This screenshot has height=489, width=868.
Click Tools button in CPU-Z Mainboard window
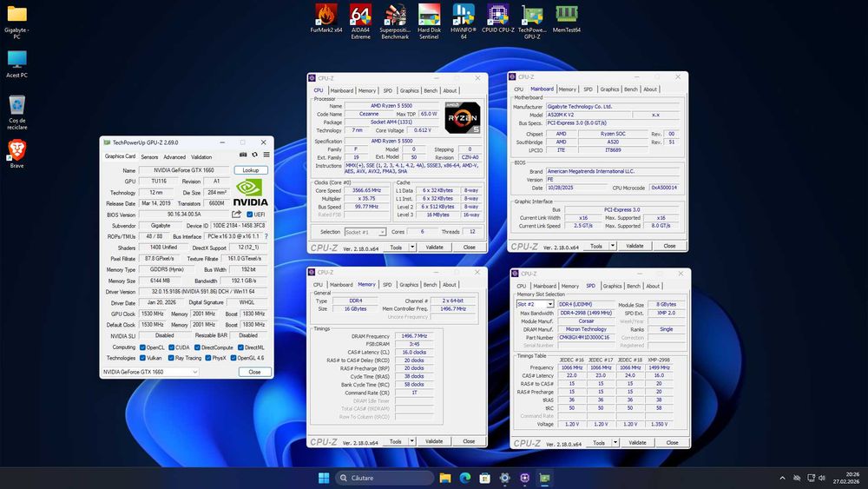[596, 246]
